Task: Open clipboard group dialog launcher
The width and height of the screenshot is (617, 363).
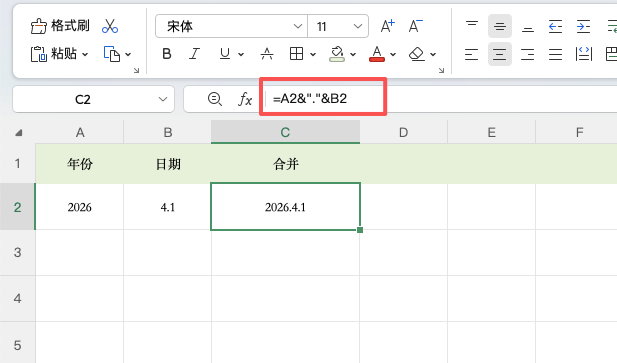Action: pyautogui.click(x=136, y=70)
